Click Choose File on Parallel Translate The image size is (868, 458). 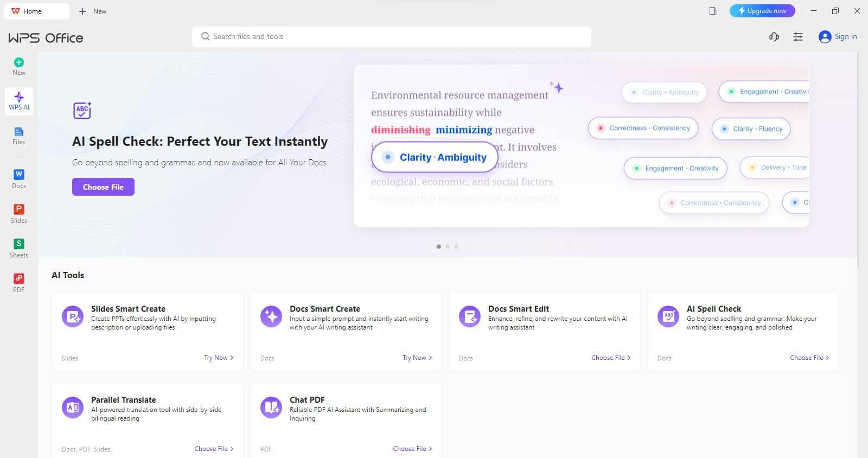214,449
